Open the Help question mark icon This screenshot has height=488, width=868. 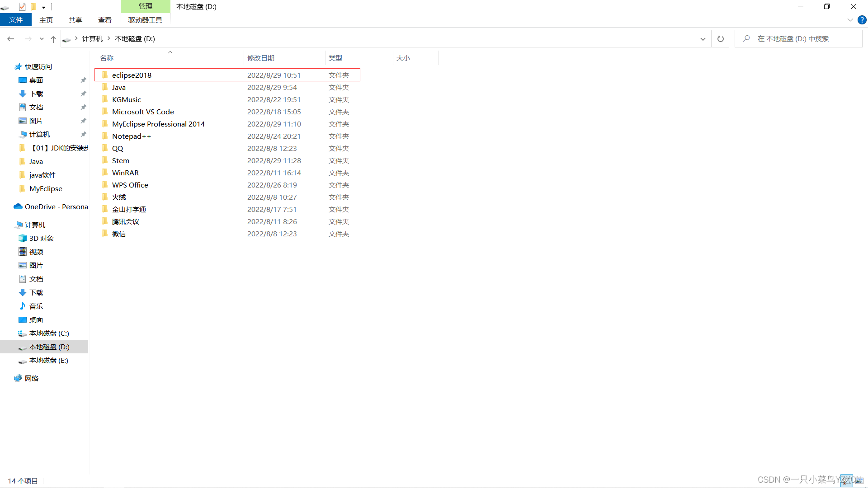tap(862, 20)
